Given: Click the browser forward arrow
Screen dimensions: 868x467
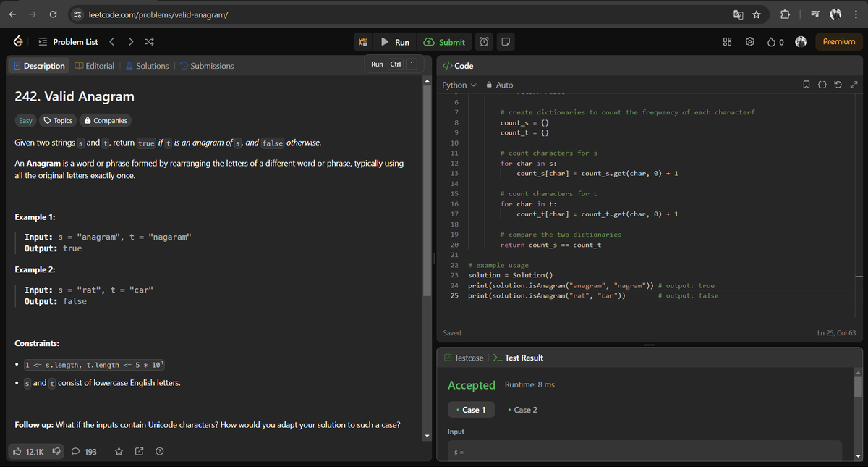Looking at the screenshot, I should coord(33,14).
